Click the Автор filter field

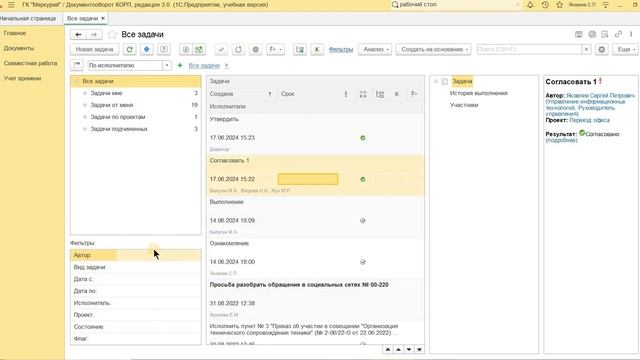tap(136, 255)
